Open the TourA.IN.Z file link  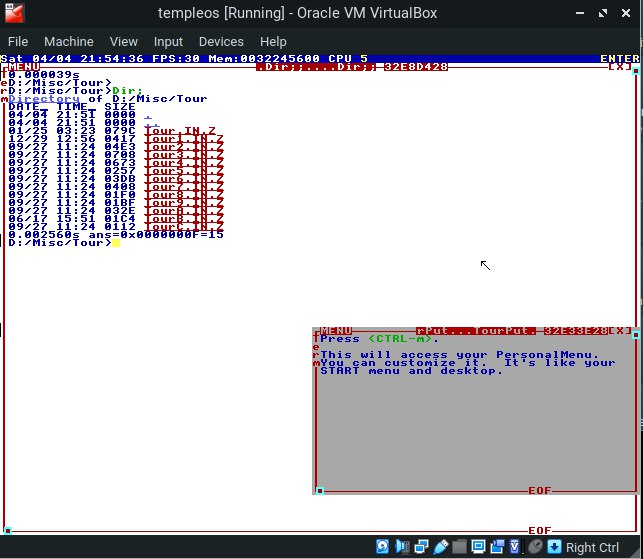pos(184,211)
